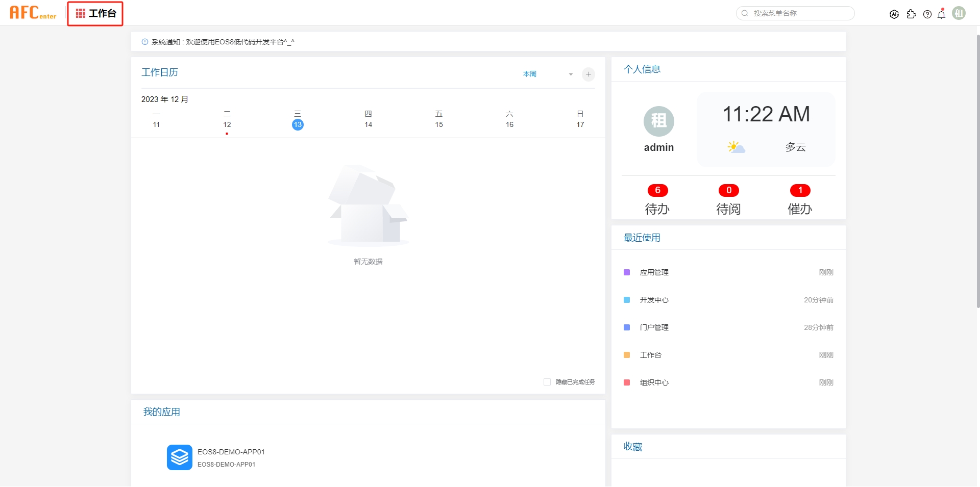Open the AI assistant icon
Screen dimensions: 980x487
(894, 14)
